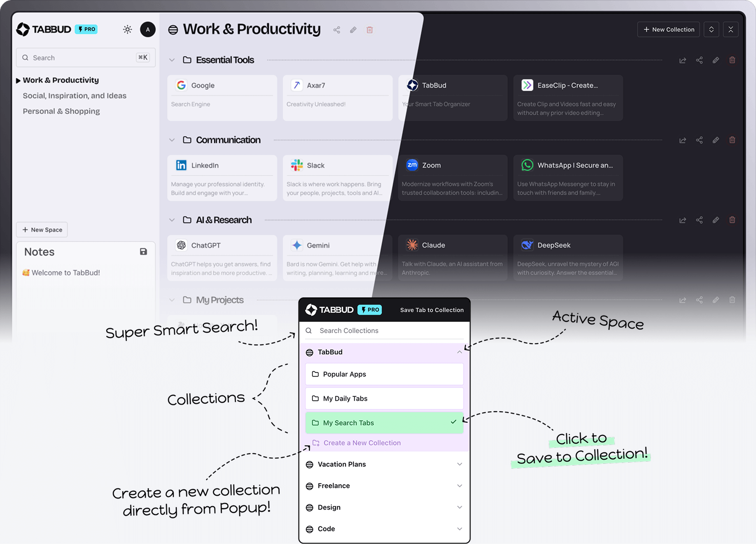Click the red trash icon to delete the space

(370, 30)
